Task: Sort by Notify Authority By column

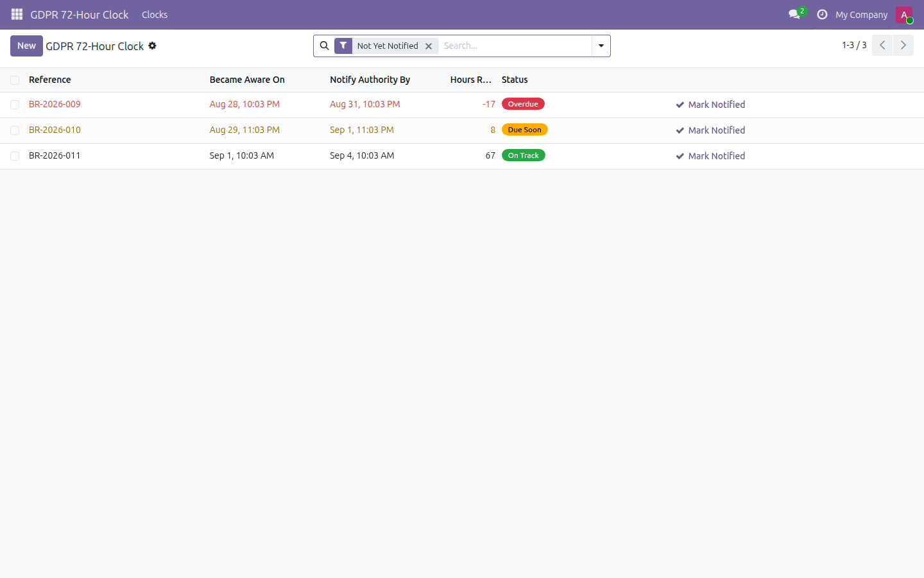Action: [370, 80]
